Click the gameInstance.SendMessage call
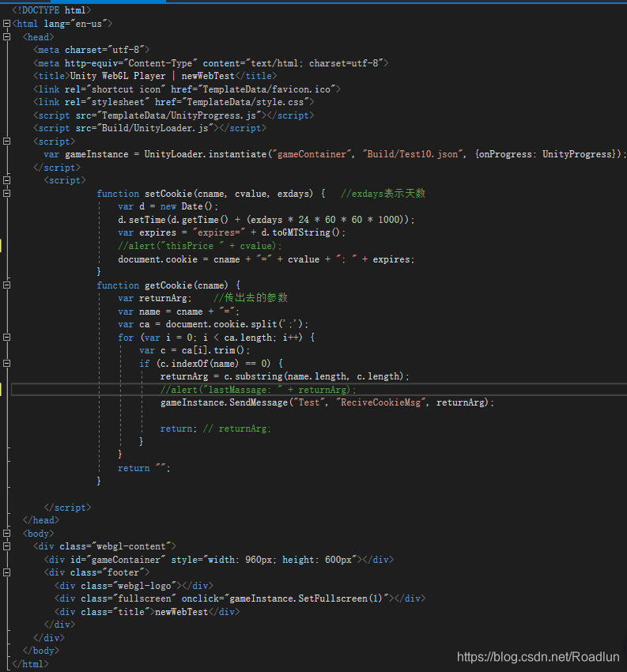The height and width of the screenshot is (672, 627). pyautogui.click(x=327, y=403)
